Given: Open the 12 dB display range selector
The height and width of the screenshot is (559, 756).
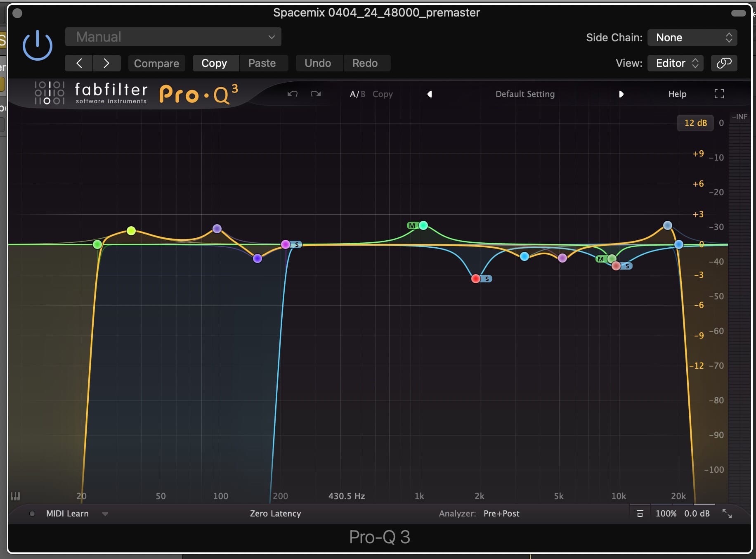Looking at the screenshot, I should tap(695, 123).
